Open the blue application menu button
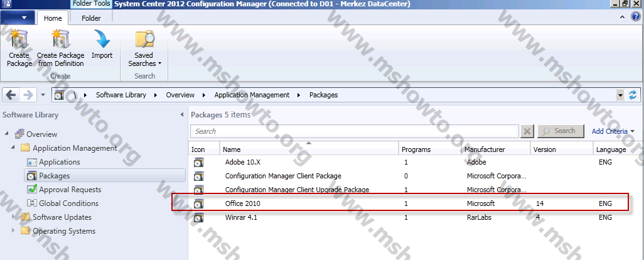The height and width of the screenshot is (260, 644). pos(18,18)
